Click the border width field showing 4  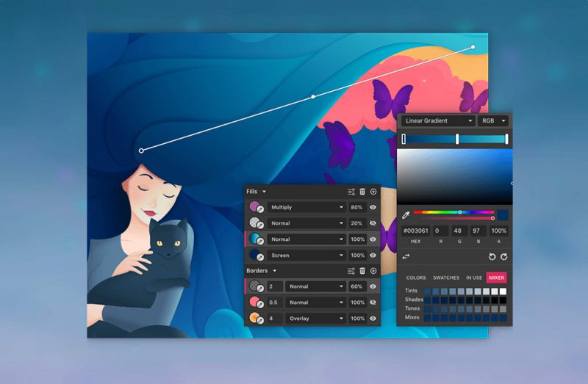point(275,319)
